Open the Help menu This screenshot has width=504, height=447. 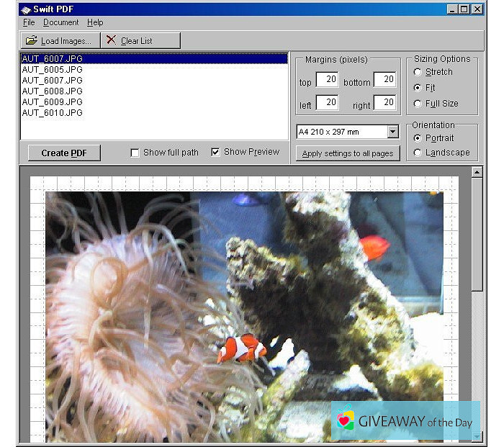click(95, 22)
